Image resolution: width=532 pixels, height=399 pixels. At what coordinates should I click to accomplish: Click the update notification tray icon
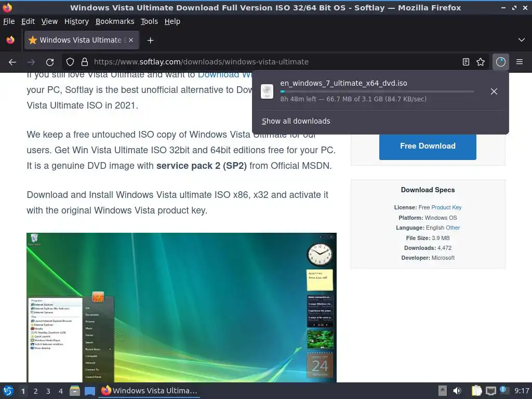(x=504, y=390)
